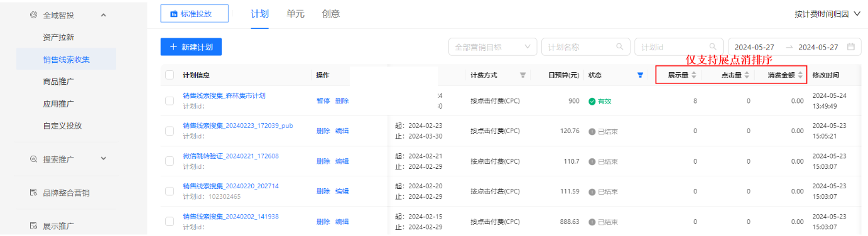
Task: Click daily budget value 120.76
Action: 569,131
